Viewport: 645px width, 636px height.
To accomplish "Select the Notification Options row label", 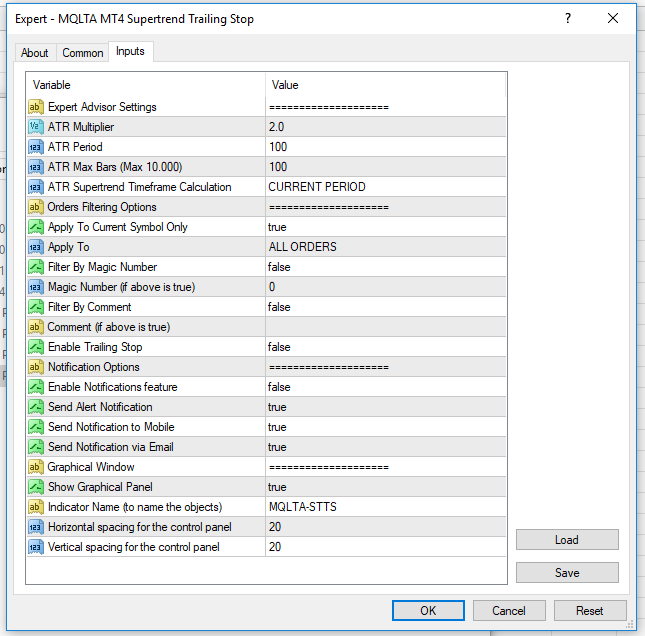I will click(x=94, y=367).
